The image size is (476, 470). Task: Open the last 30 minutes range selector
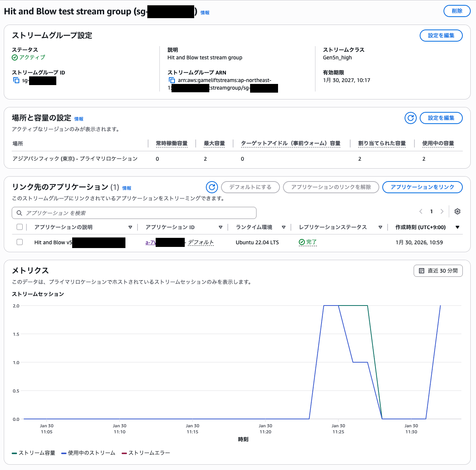click(438, 271)
